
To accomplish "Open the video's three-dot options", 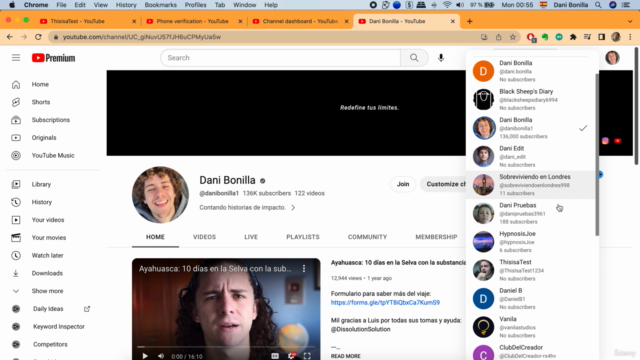I will [304, 269].
